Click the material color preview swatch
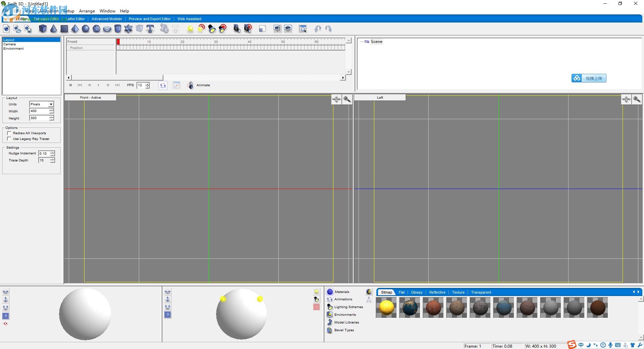644x349 pixels. pyautogui.click(x=369, y=292)
